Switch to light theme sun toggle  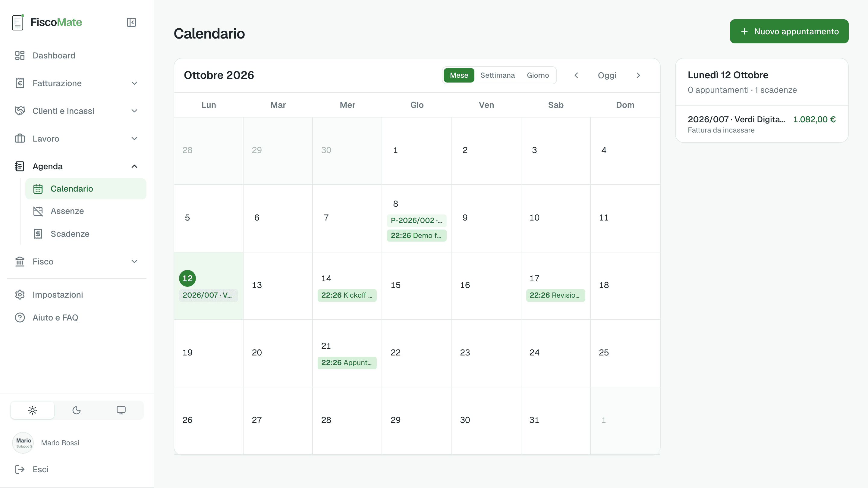pos(32,410)
